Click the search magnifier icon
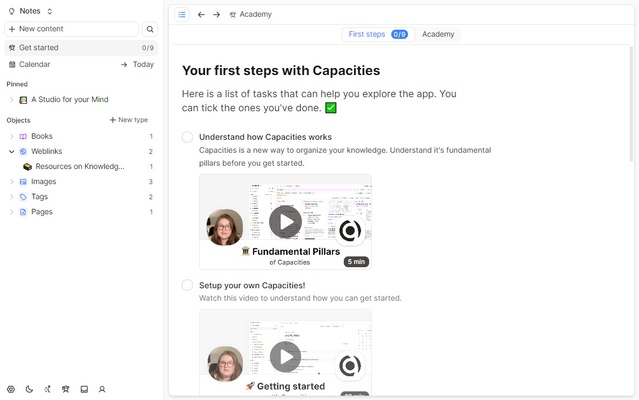 point(150,29)
